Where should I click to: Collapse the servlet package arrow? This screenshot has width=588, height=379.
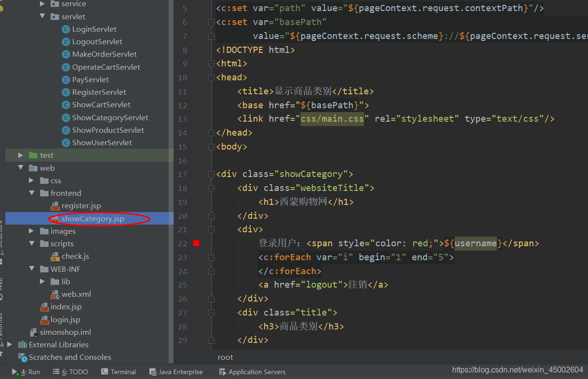(x=42, y=17)
